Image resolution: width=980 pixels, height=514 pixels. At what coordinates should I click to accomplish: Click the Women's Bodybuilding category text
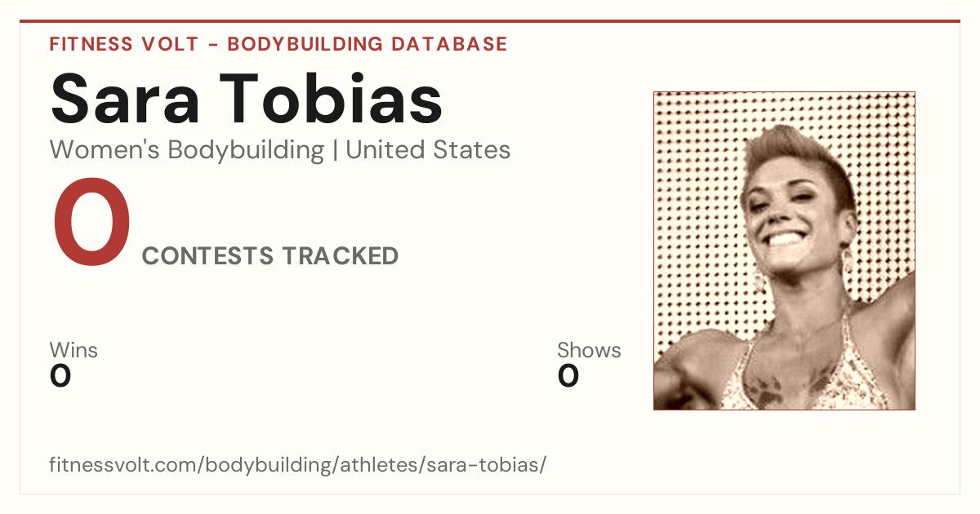point(187,150)
